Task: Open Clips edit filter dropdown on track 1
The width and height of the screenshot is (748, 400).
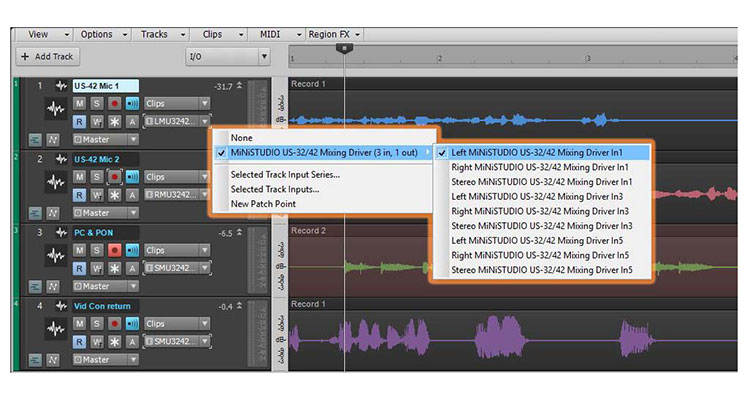Action: click(177, 103)
